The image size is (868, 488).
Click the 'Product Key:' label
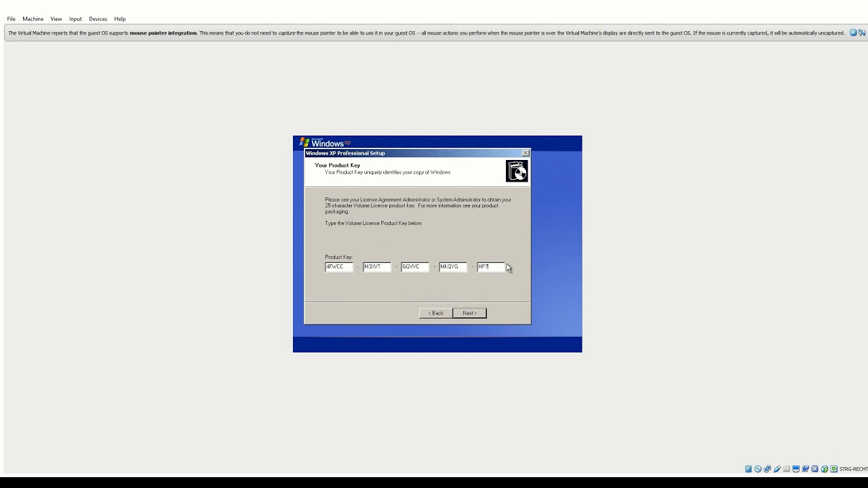point(338,257)
